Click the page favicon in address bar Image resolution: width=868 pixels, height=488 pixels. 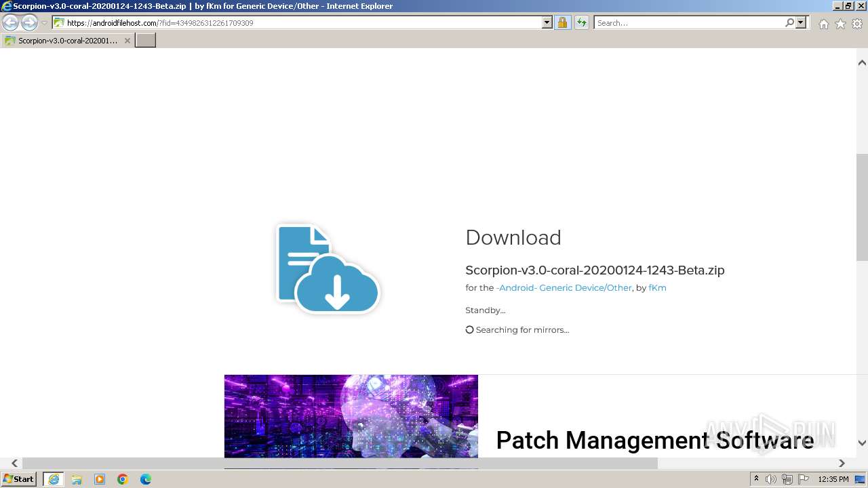59,23
